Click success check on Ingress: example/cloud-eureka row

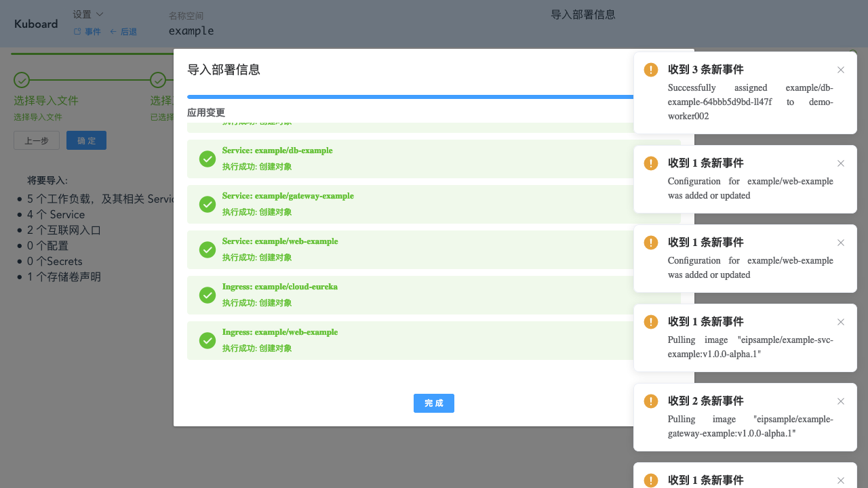pyautogui.click(x=208, y=295)
